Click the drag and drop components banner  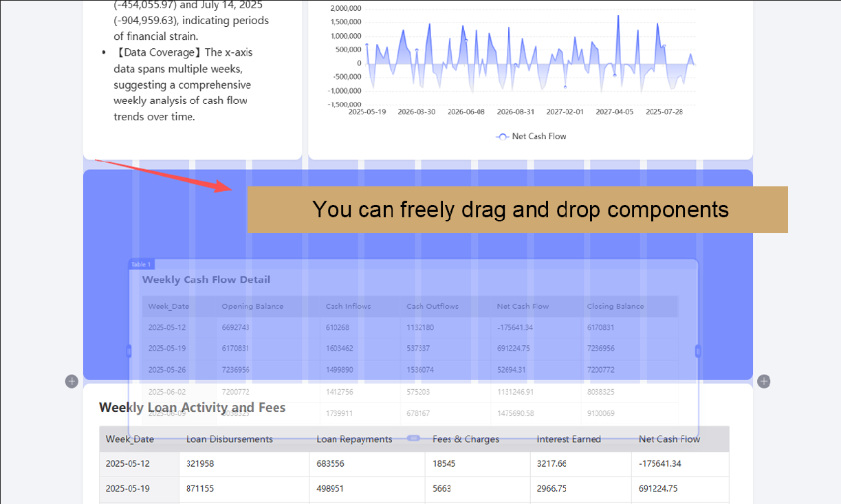pyautogui.click(x=517, y=210)
